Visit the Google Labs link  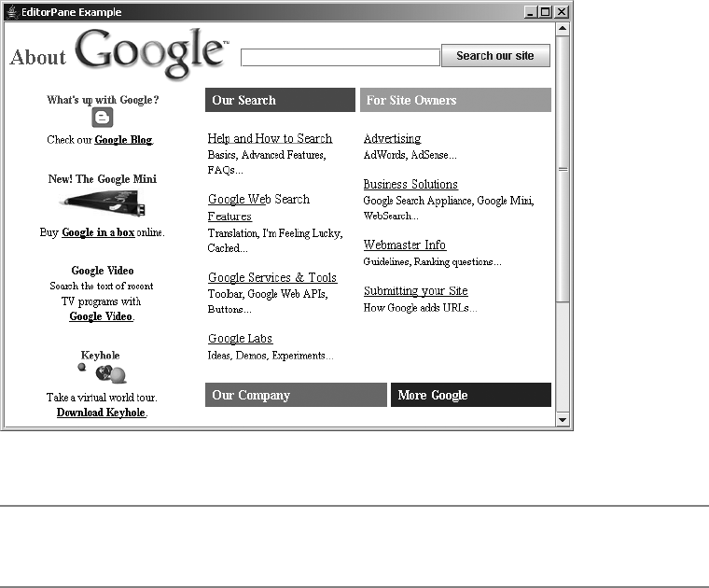click(x=240, y=338)
